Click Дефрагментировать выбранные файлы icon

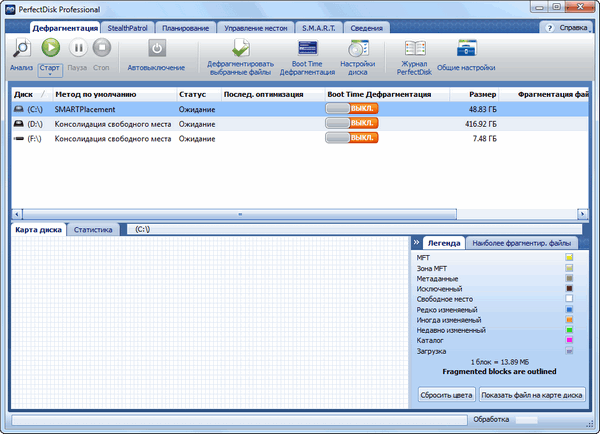coord(240,48)
